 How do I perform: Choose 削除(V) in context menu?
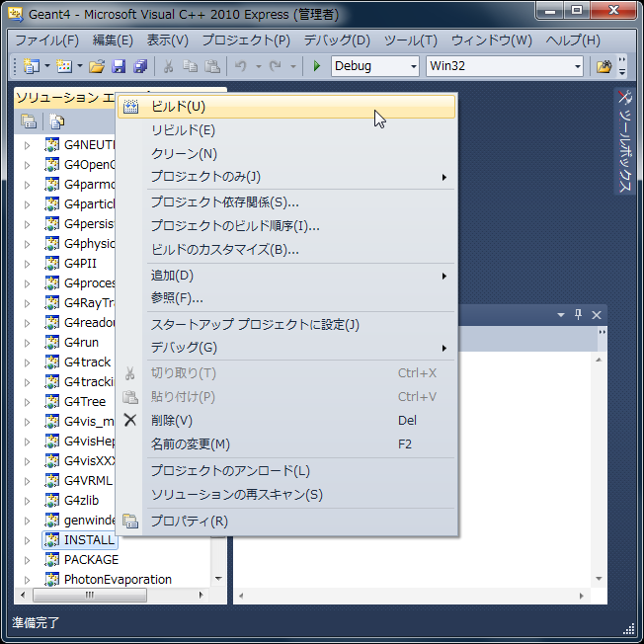click(286, 421)
